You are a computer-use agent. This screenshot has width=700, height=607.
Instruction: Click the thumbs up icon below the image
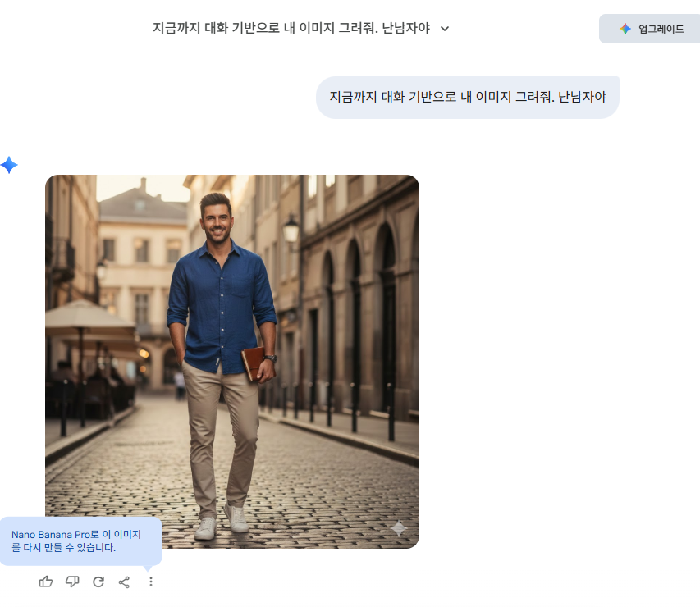[x=46, y=582]
